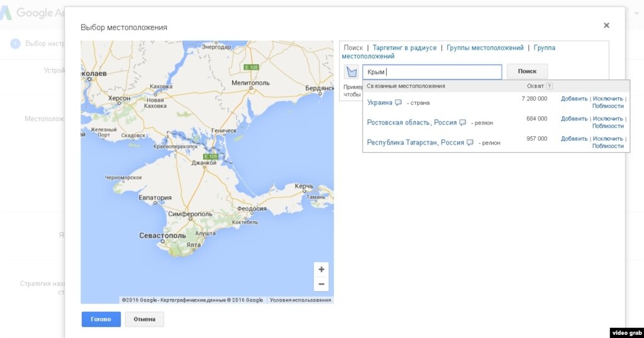Select Украина from suggested locations
The height and width of the screenshot is (338, 644).
coord(379,102)
